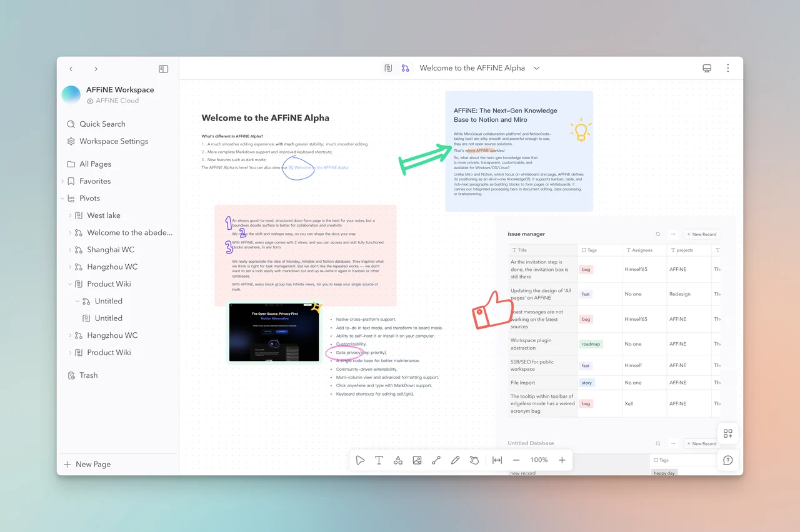The width and height of the screenshot is (800, 532).
Task: Open the page title dropdown chevron
Action: (536, 68)
